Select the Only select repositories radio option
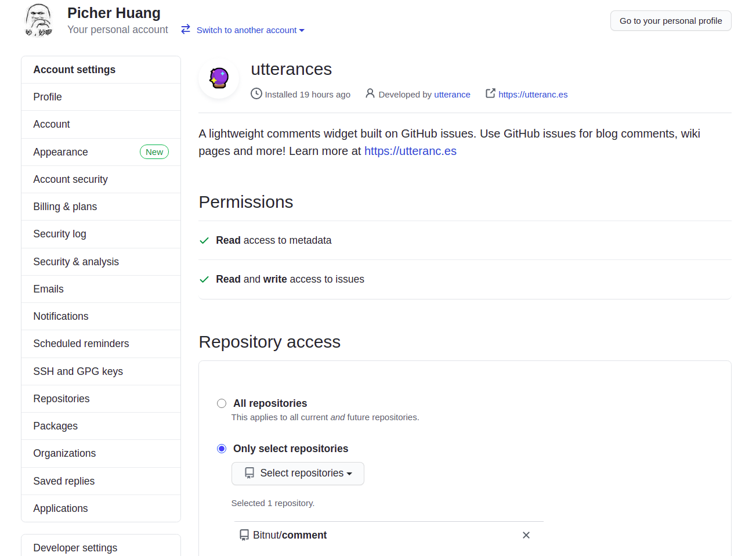Viewport: 756px width, 556px height. point(222,449)
